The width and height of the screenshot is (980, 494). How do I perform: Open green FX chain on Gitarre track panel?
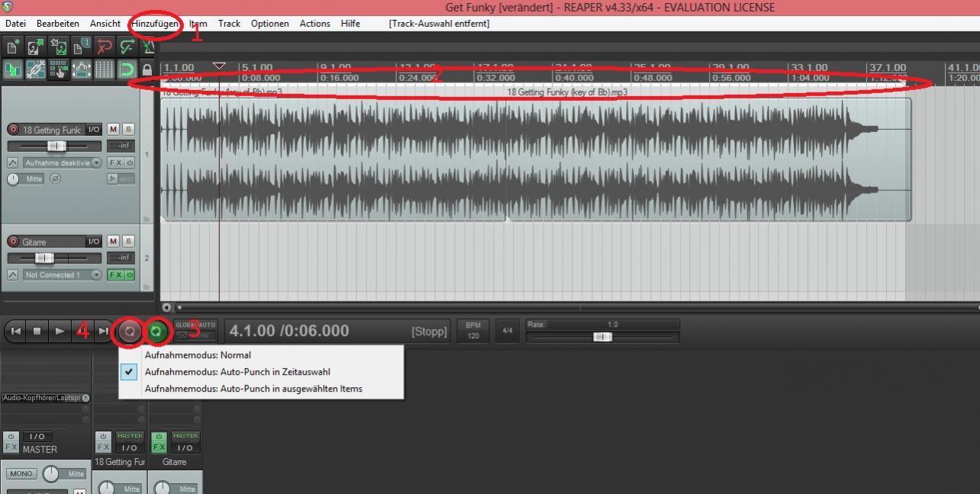(x=116, y=275)
